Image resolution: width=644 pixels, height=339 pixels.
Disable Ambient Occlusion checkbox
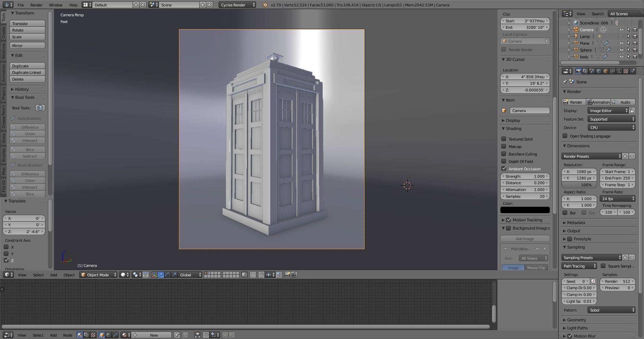click(x=504, y=169)
